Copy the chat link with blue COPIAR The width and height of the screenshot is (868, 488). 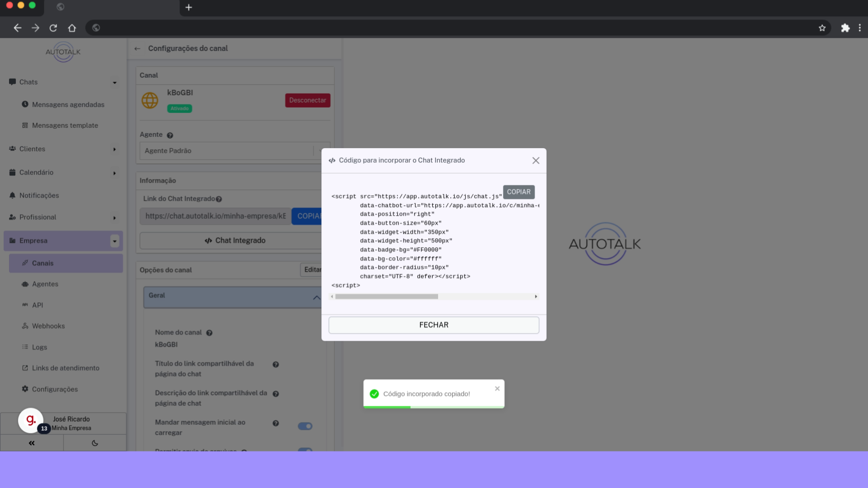tap(307, 216)
